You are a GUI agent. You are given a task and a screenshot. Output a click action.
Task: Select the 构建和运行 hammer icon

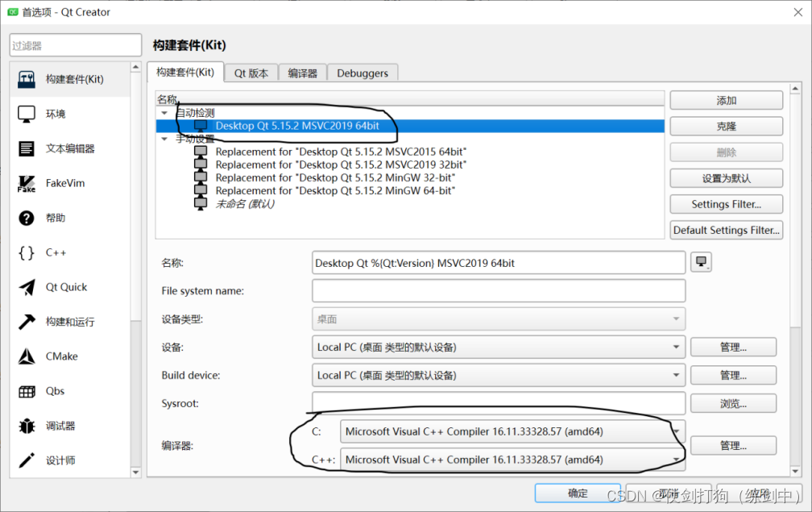(x=27, y=322)
